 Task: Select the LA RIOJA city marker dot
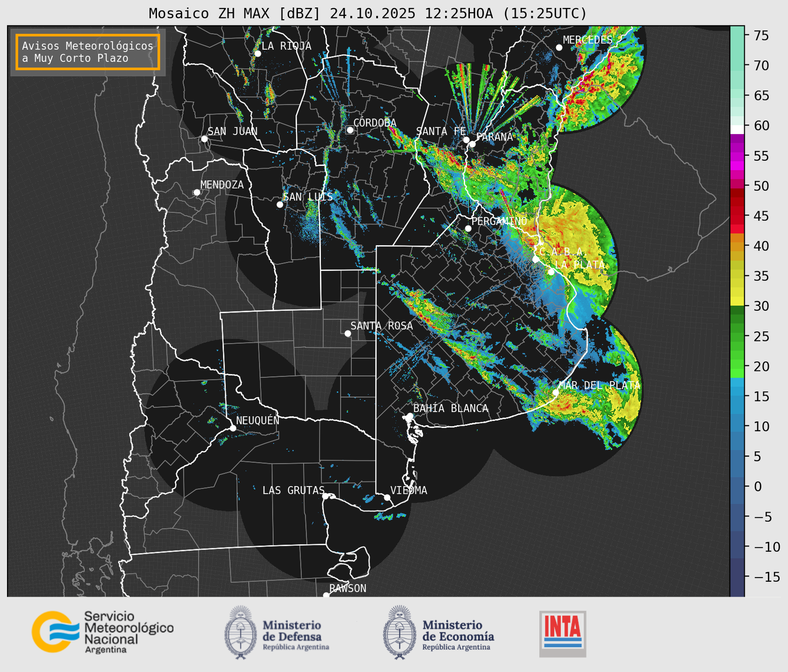(x=257, y=54)
